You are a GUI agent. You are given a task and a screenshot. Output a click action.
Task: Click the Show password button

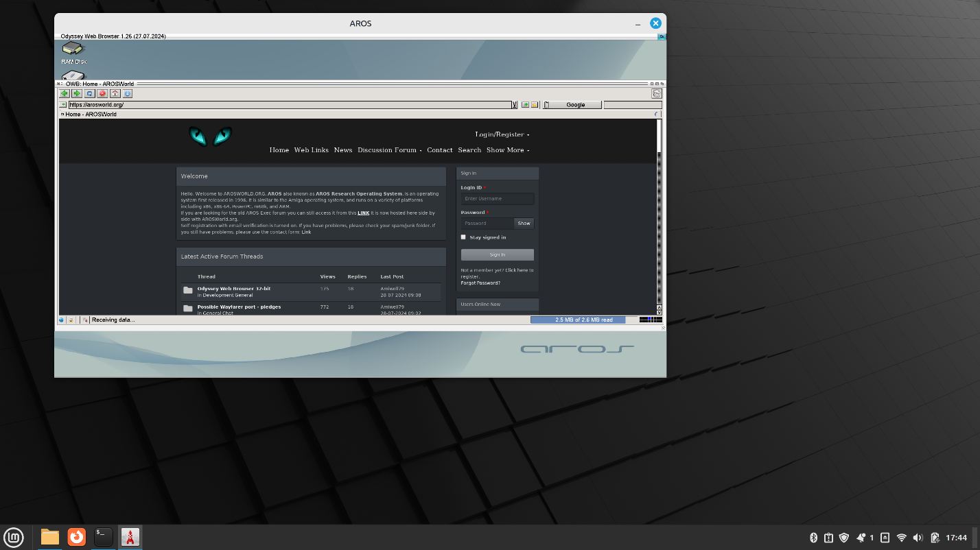click(x=524, y=223)
